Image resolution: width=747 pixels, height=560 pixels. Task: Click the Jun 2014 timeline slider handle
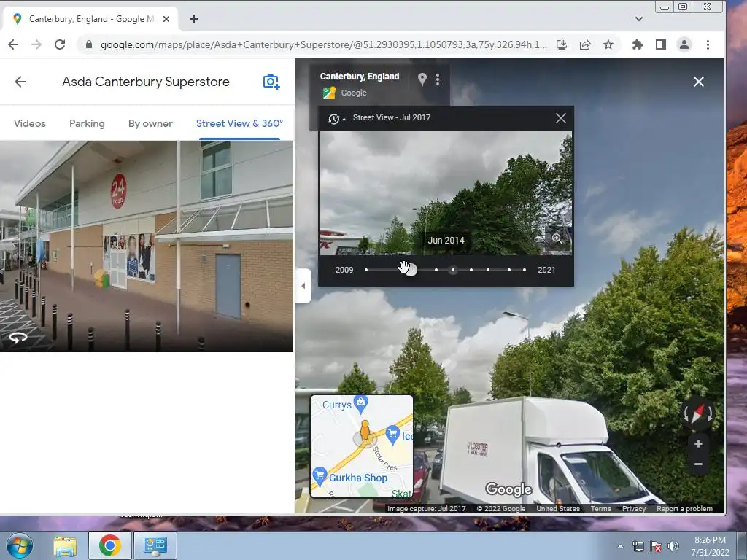[x=411, y=270]
